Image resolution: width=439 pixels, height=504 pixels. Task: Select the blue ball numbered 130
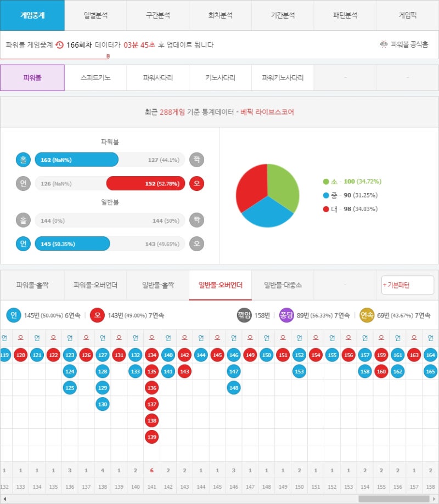pyautogui.click(x=103, y=404)
